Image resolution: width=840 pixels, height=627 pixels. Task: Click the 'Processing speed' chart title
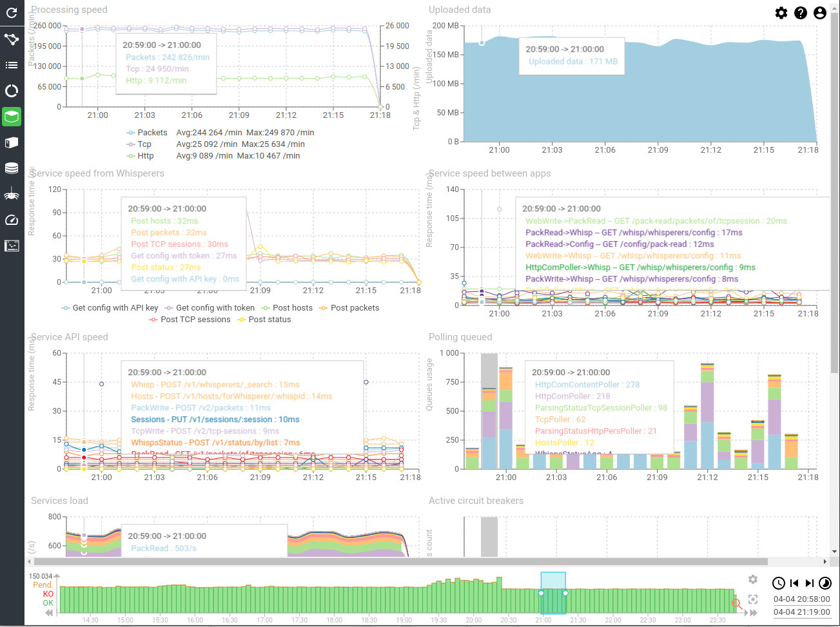pyautogui.click(x=69, y=10)
